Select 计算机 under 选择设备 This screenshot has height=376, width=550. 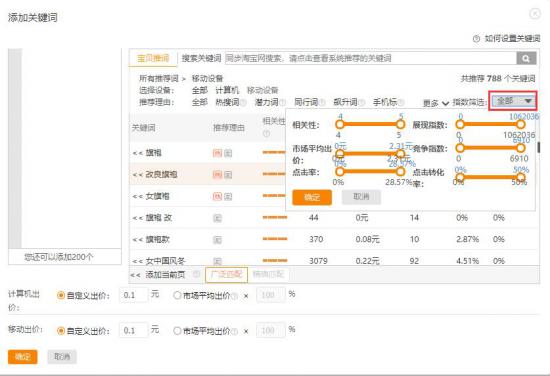point(227,90)
